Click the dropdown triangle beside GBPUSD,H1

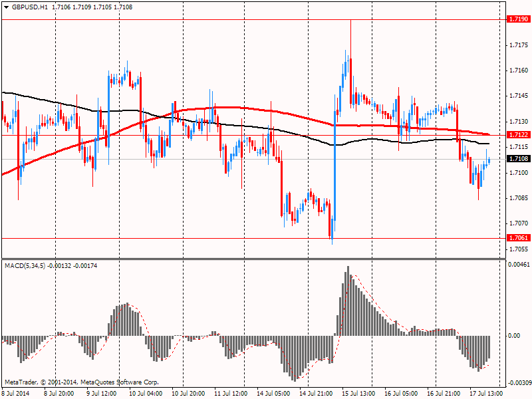(x=6, y=6)
